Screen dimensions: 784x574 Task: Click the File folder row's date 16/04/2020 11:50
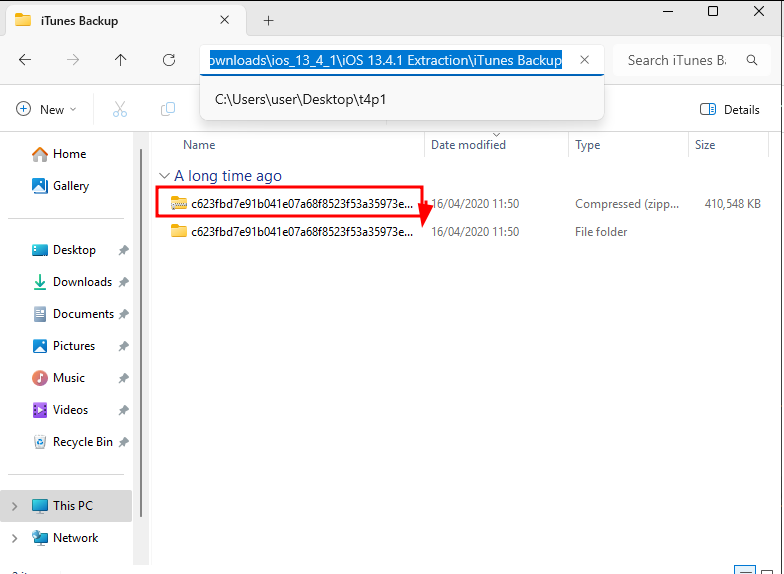pos(475,232)
